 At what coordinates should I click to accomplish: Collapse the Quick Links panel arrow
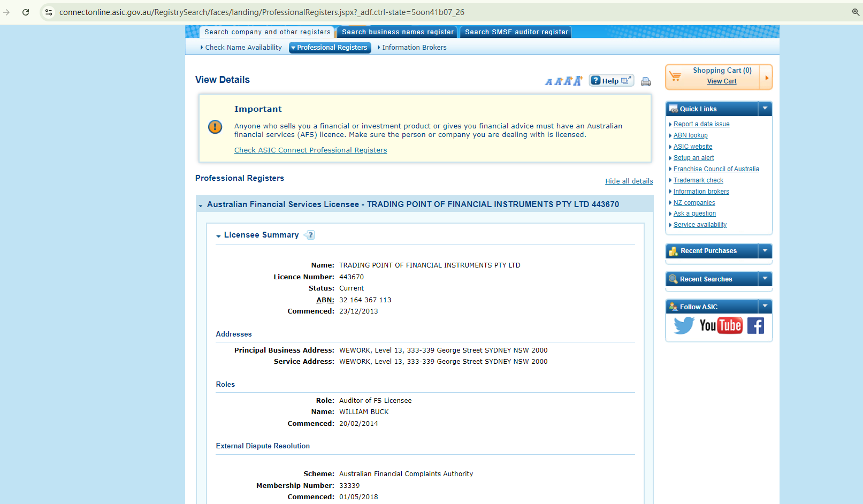(765, 109)
